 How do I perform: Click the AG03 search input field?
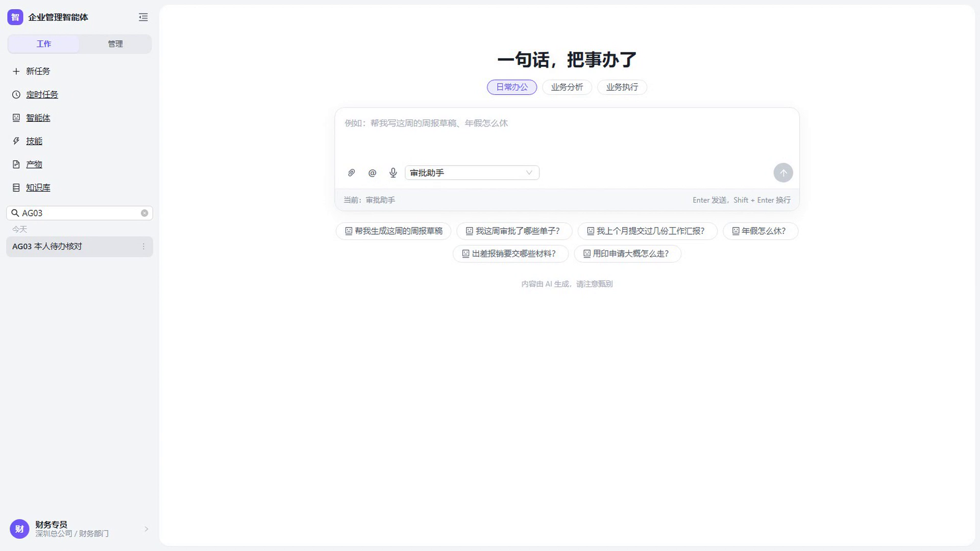coord(80,213)
